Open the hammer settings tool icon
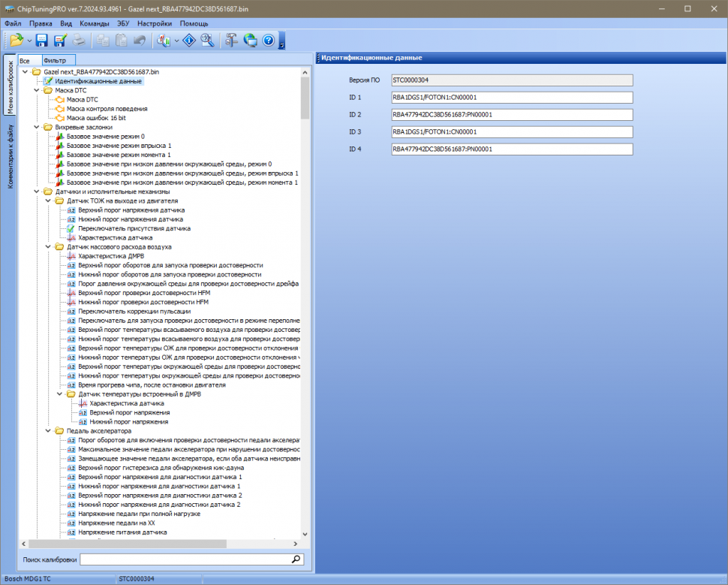This screenshot has width=728, height=585. click(232, 41)
